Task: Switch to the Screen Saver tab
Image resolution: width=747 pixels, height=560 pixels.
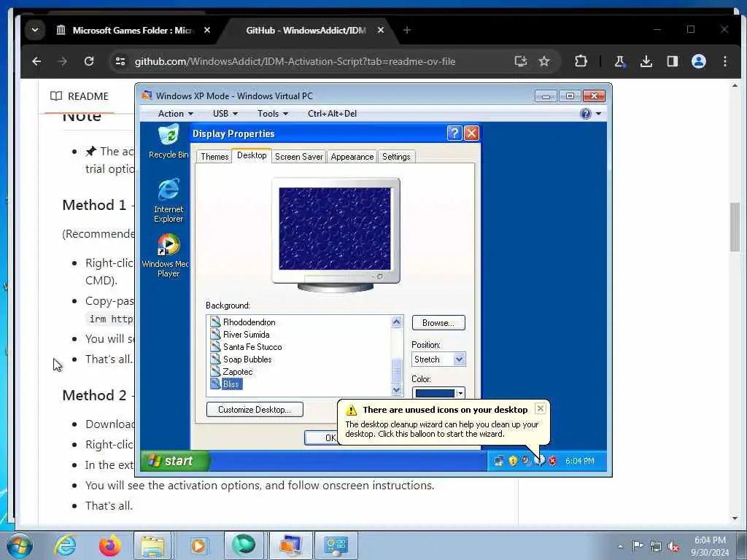Action: [298, 157]
